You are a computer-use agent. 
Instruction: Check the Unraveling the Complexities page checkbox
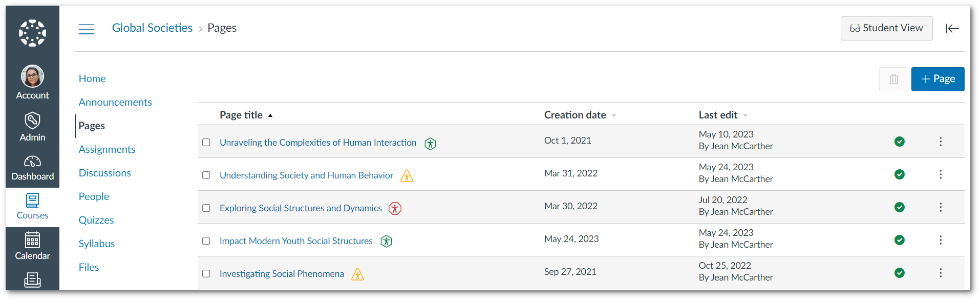coord(206,143)
